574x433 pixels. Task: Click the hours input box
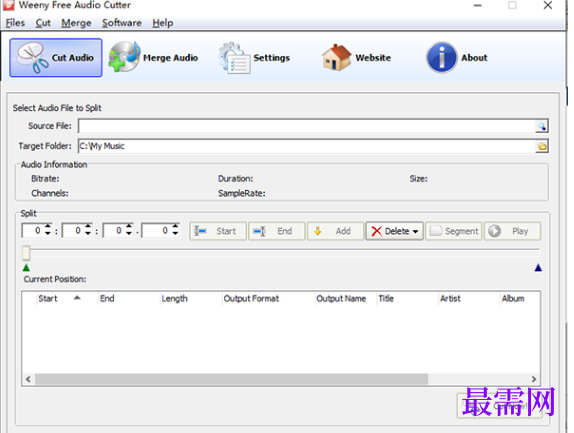point(33,231)
